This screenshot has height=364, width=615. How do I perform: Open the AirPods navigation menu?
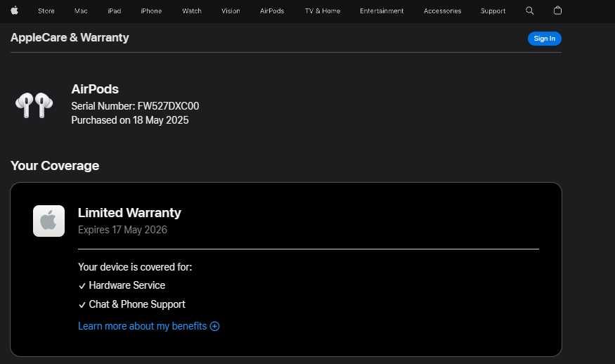[x=272, y=11]
